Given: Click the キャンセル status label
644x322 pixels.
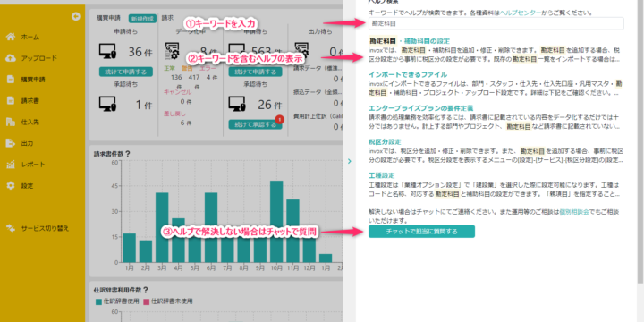Looking at the screenshot, I should (177, 92).
